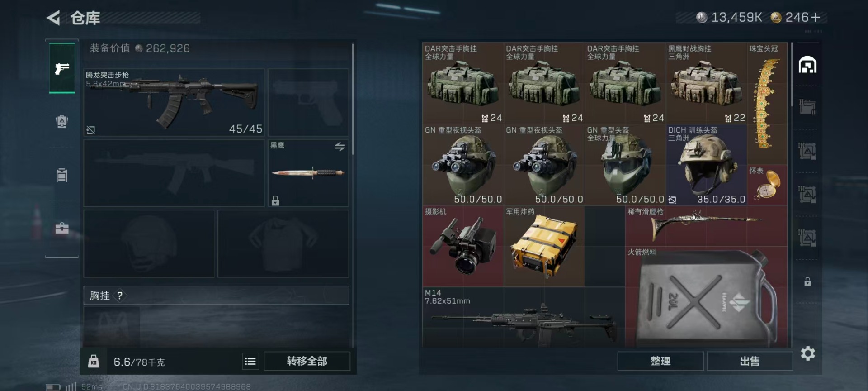Select the weapons tab with pistol icon
Viewport: 868px width, 391px height.
(x=62, y=68)
